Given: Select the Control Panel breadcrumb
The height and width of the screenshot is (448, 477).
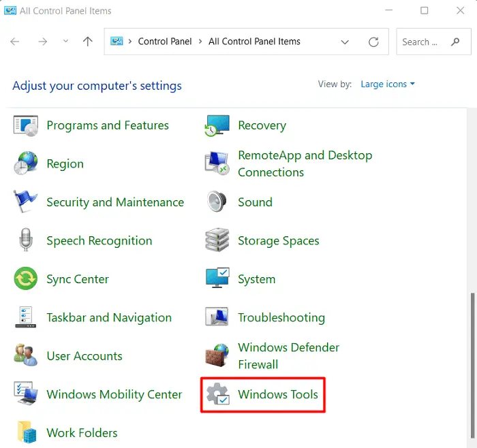Looking at the screenshot, I should pyautogui.click(x=165, y=42).
